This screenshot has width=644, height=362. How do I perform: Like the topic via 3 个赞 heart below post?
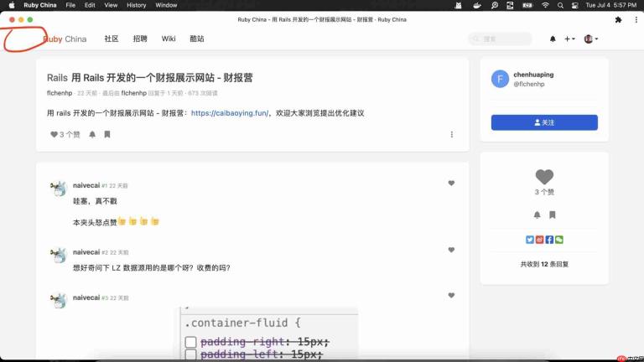click(65, 134)
